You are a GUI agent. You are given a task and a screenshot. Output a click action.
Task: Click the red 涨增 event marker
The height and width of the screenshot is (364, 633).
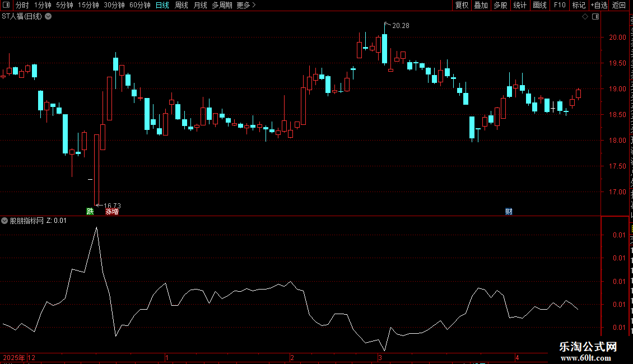pyautogui.click(x=112, y=212)
